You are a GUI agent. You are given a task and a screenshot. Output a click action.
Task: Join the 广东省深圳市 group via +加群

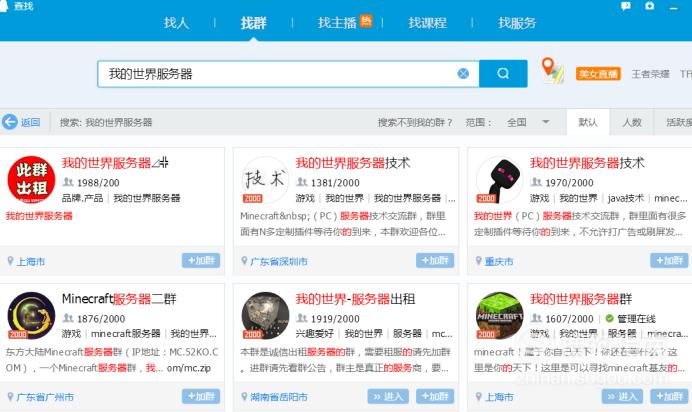pyautogui.click(x=435, y=260)
